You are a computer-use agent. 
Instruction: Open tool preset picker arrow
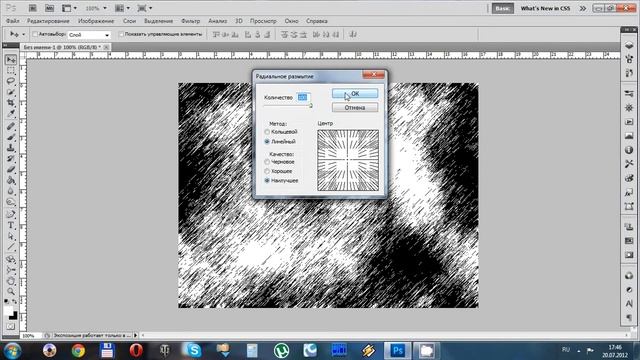click(23, 35)
